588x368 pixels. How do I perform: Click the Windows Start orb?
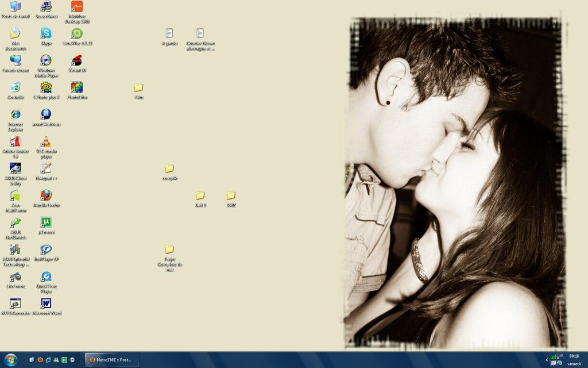tap(11, 360)
